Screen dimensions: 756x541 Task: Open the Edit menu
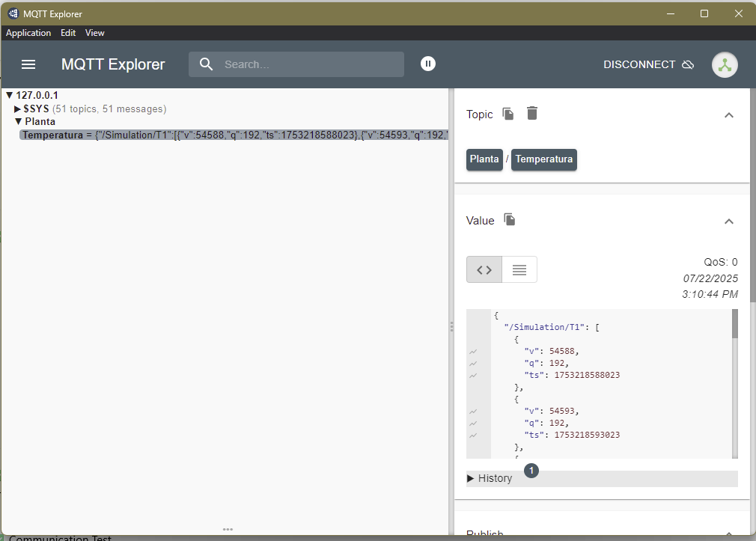[x=68, y=33]
